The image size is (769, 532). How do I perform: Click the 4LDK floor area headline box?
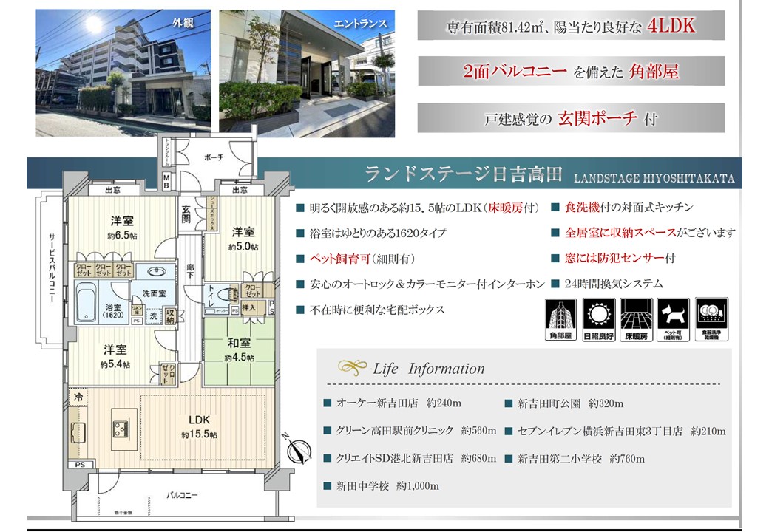[x=570, y=27]
